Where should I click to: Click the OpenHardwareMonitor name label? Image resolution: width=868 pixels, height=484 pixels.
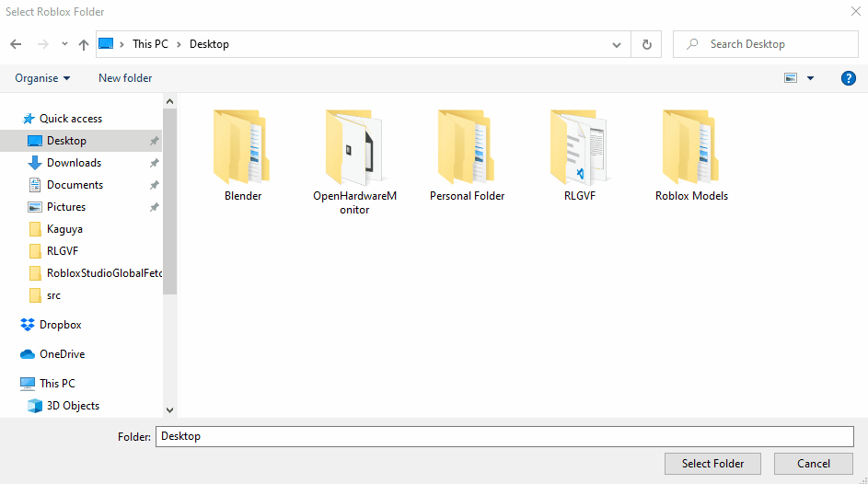pos(354,203)
